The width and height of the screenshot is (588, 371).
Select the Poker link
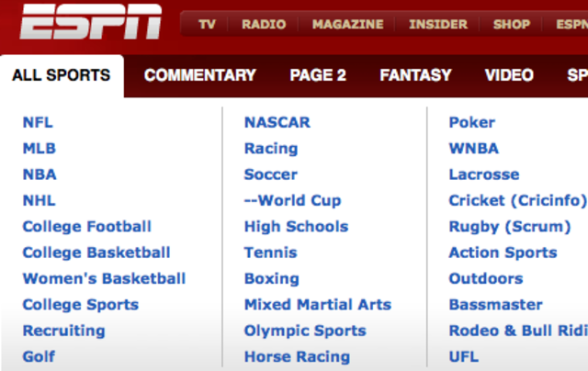tap(472, 122)
